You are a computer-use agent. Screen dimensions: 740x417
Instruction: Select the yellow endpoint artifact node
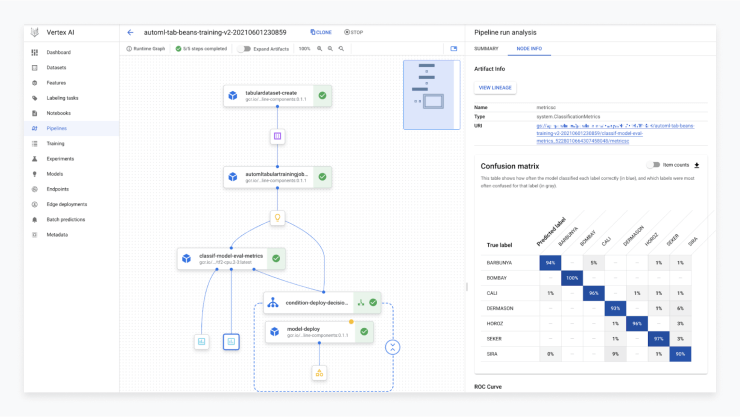[x=320, y=373]
